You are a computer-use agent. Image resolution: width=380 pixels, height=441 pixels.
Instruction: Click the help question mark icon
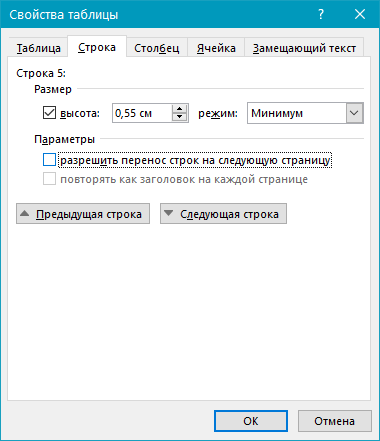pos(321,14)
